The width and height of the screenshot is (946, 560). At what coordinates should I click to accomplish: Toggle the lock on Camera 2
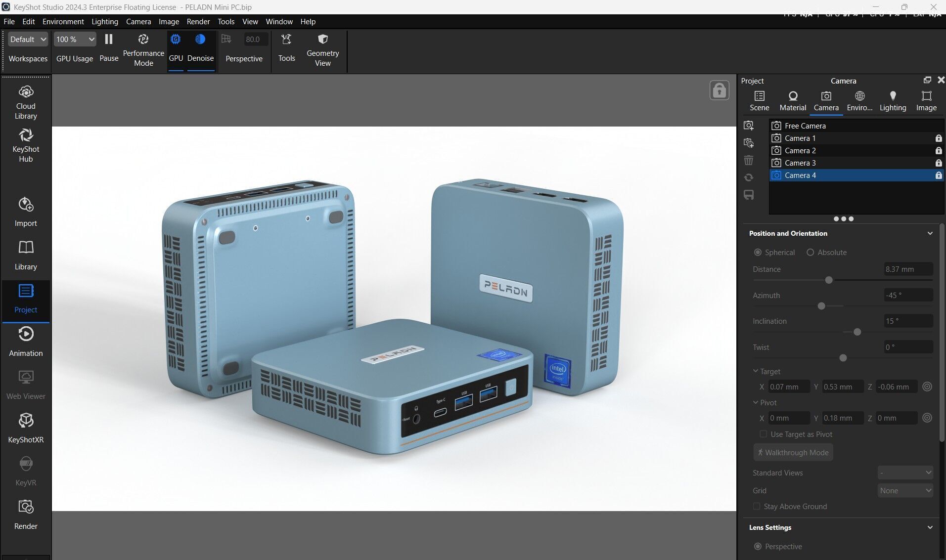[x=938, y=151]
